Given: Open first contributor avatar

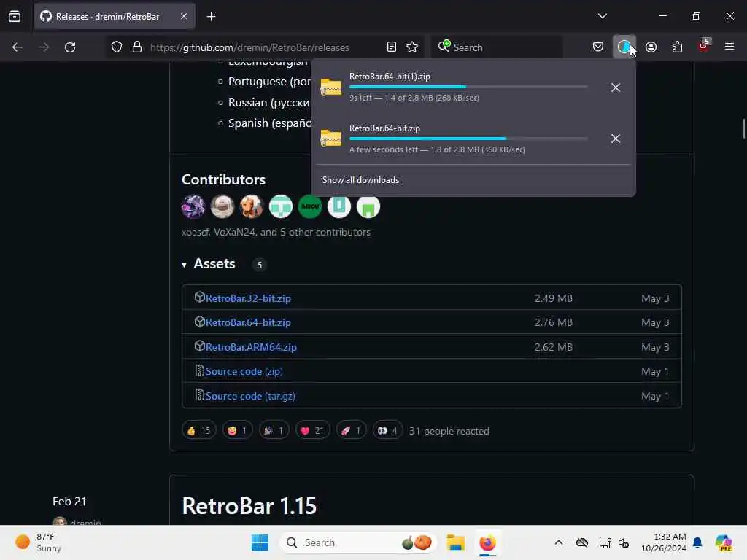Looking at the screenshot, I should [x=193, y=206].
